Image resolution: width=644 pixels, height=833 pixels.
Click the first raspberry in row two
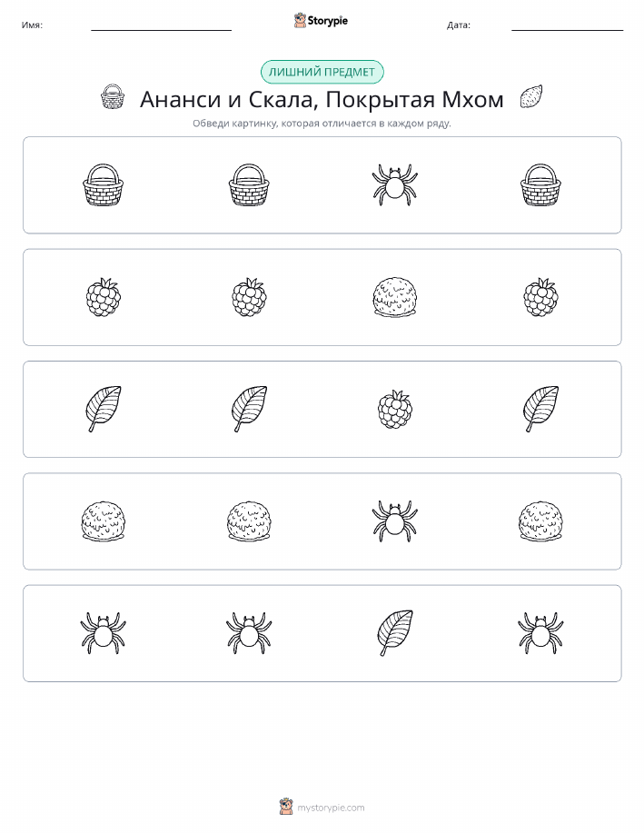pyautogui.click(x=103, y=297)
